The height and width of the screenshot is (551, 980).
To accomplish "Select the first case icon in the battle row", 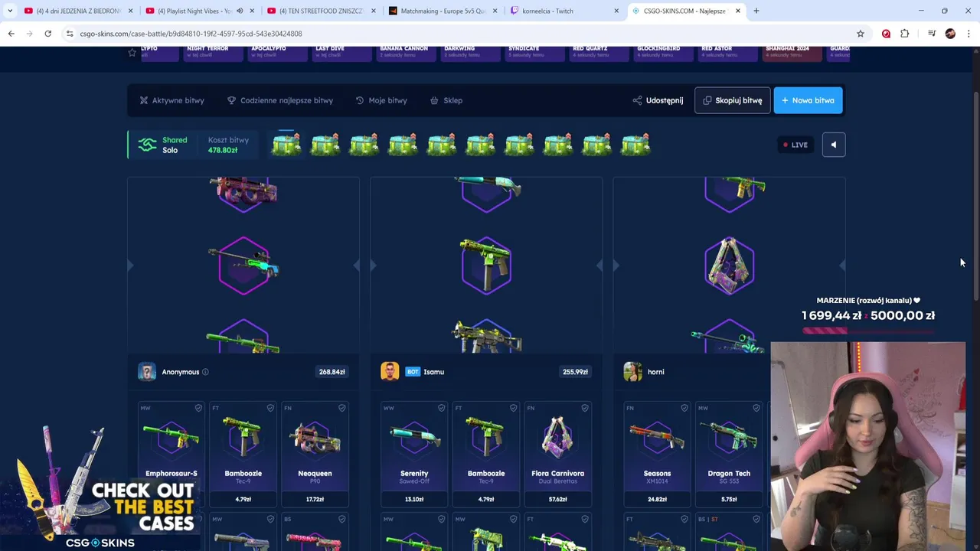I will point(286,144).
